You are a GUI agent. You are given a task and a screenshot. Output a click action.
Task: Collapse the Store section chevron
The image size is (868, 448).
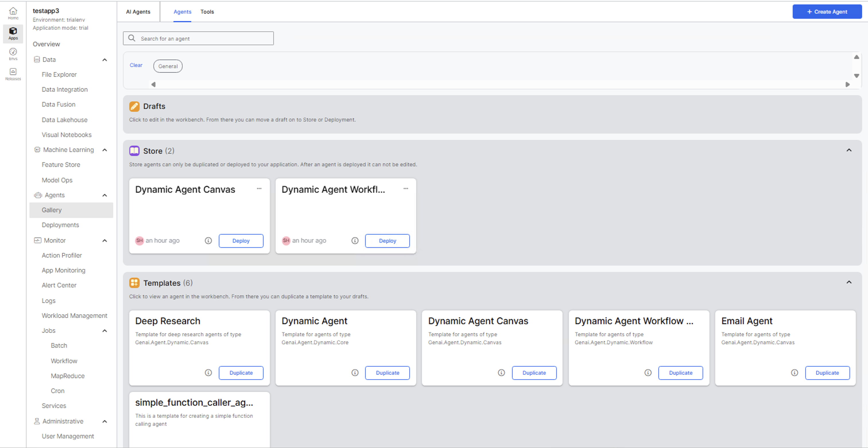[x=848, y=150]
